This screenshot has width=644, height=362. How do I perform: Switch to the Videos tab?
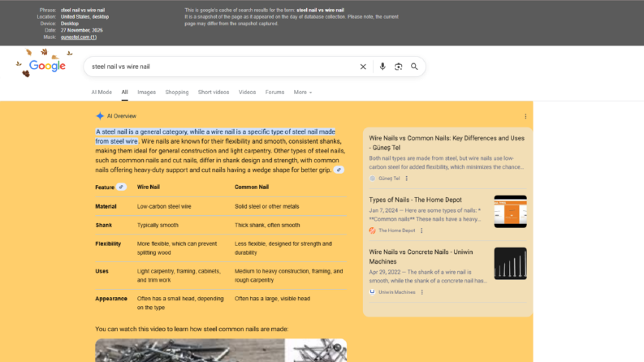point(247,93)
